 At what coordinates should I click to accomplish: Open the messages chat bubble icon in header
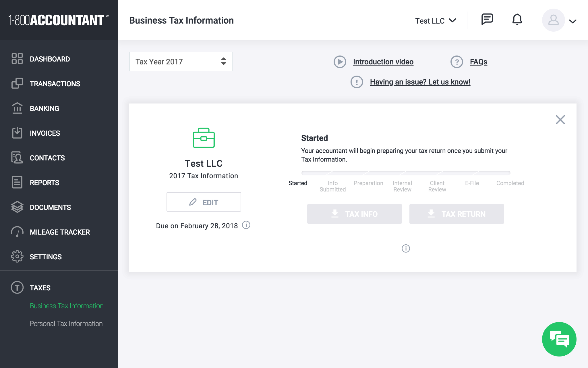(487, 20)
